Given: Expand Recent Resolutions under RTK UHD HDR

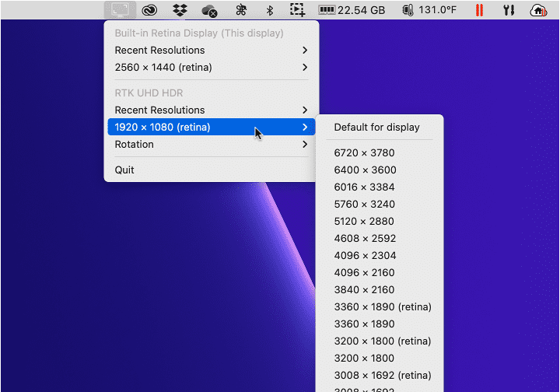Looking at the screenshot, I should point(211,110).
